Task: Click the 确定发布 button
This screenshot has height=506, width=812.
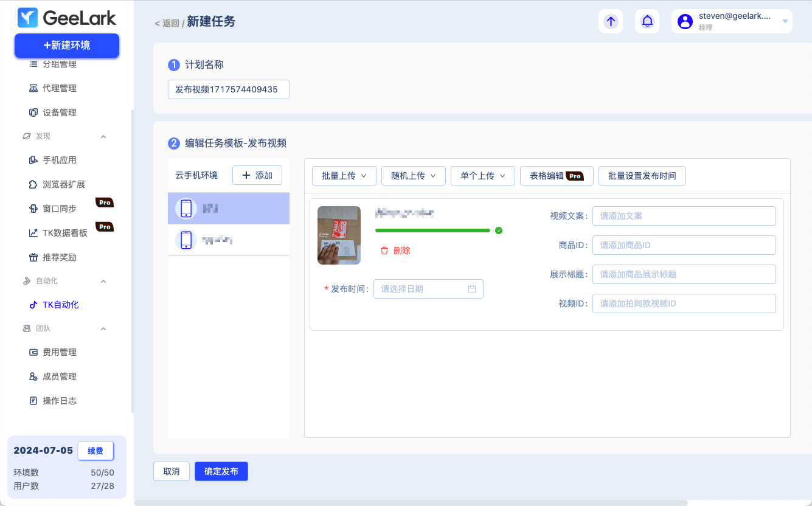Action: point(221,471)
